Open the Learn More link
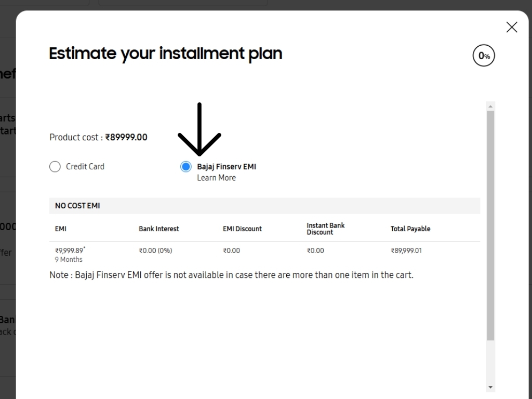This screenshot has height=399, width=532. pos(216,178)
